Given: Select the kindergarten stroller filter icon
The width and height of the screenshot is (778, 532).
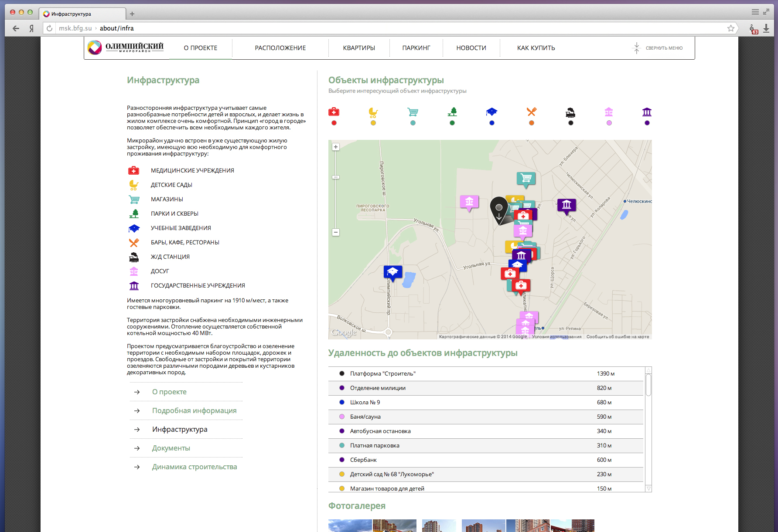Looking at the screenshot, I should (x=373, y=112).
